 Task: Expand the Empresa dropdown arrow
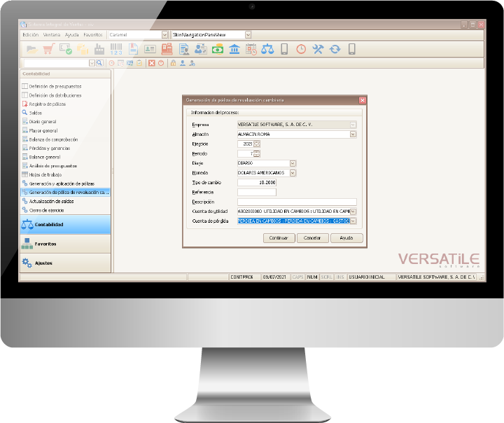pos(353,125)
